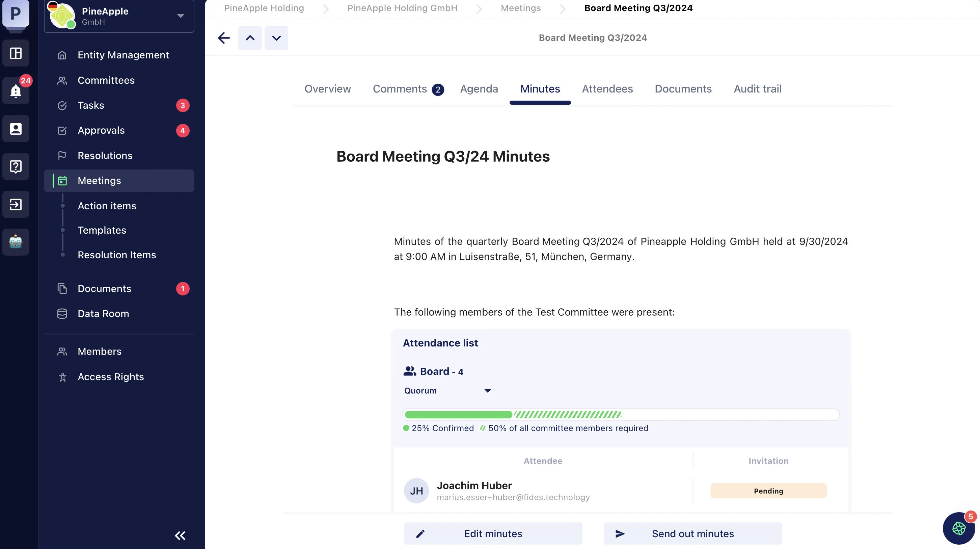
Task: Open Action items in sidebar
Action: pyautogui.click(x=107, y=206)
